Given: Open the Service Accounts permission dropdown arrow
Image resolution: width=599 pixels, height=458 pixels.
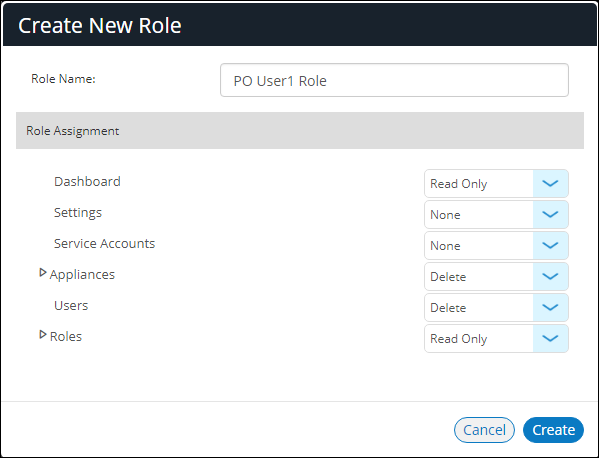Looking at the screenshot, I should (550, 246).
